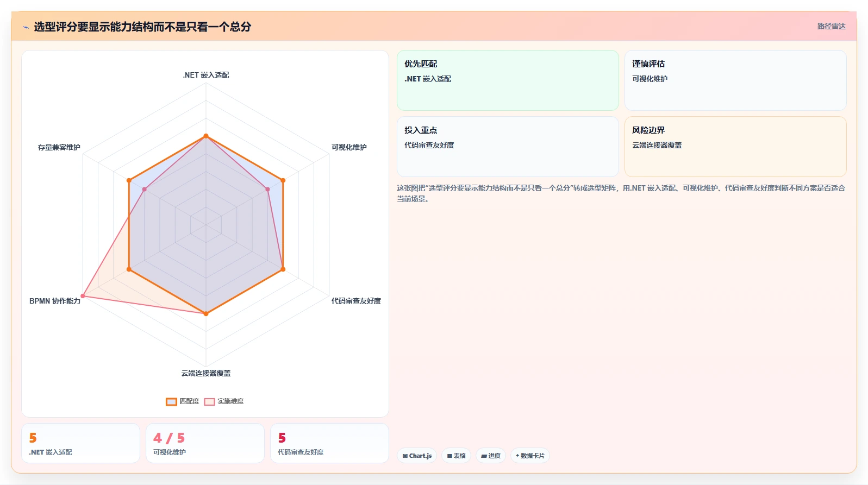The image size is (868, 485).
Task: Select the Chart.js tag chip
Action: [x=417, y=456]
